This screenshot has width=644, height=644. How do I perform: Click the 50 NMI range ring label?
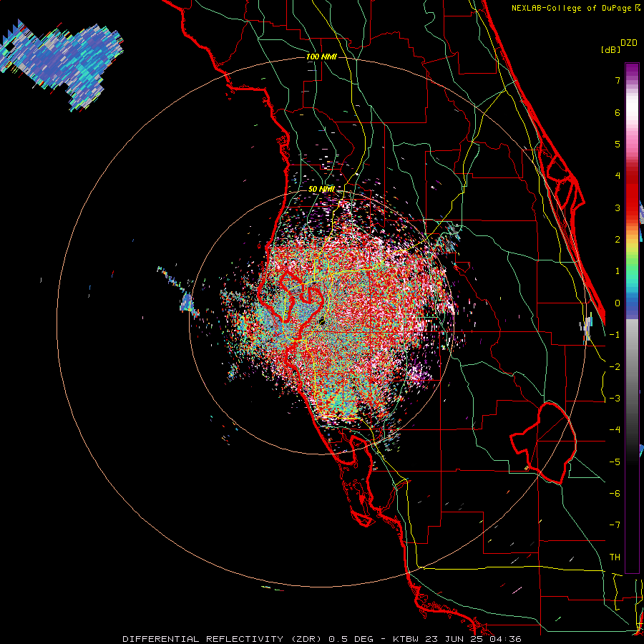tap(321, 189)
